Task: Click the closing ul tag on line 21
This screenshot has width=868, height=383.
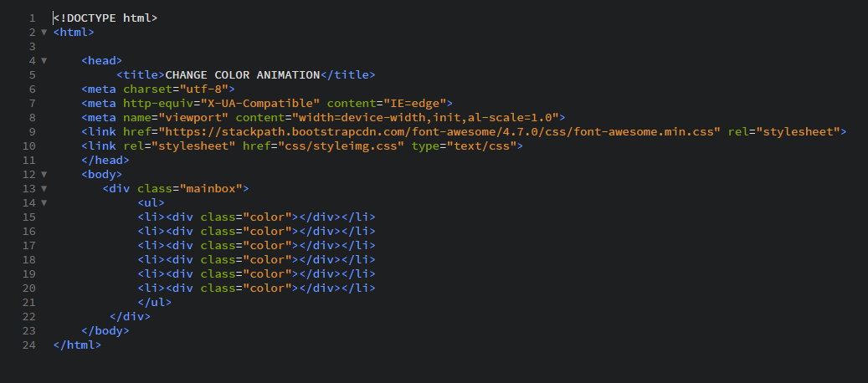Action: pos(155,303)
